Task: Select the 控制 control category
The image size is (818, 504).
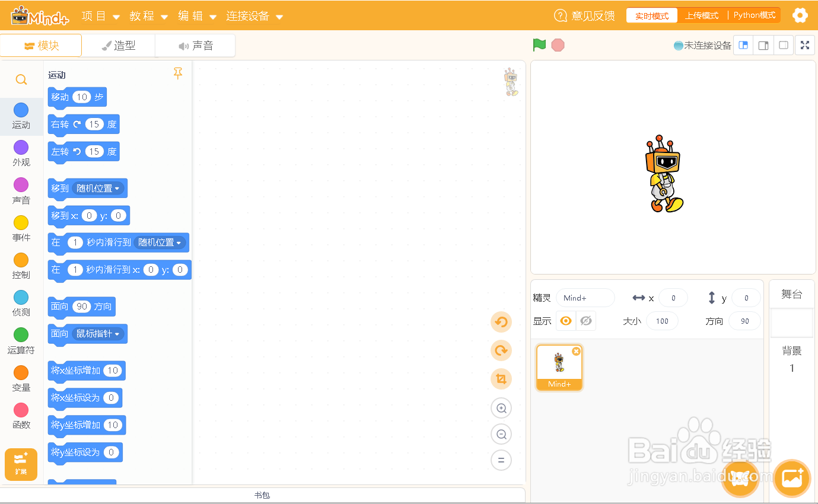Action: pyautogui.click(x=21, y=266)
